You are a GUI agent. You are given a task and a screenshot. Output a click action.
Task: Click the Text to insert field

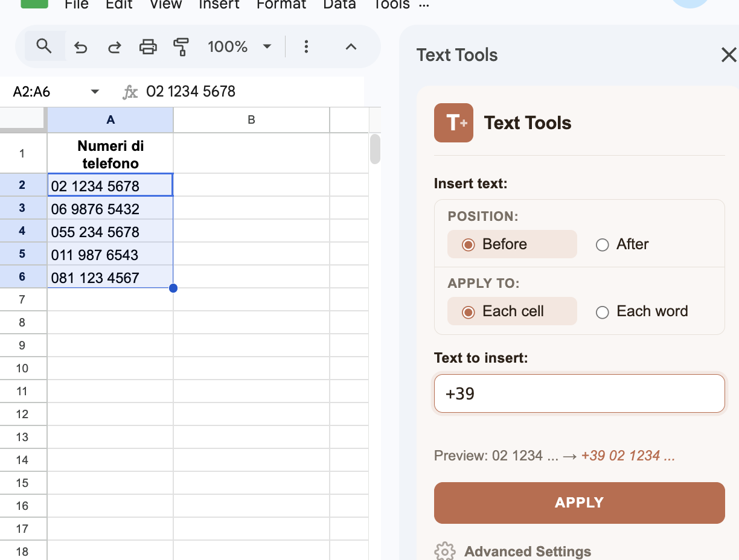[579, 393]
